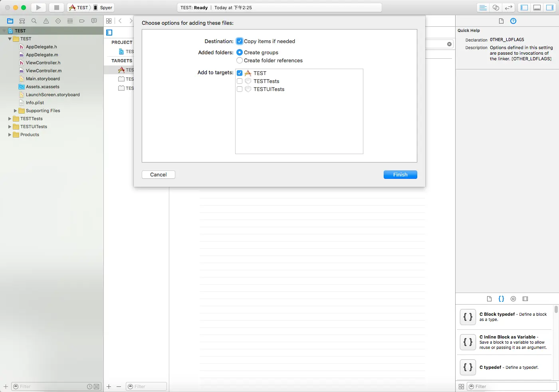Add a file with navigator plus button
The image size is (559, 392).
[x=6, y=386]
